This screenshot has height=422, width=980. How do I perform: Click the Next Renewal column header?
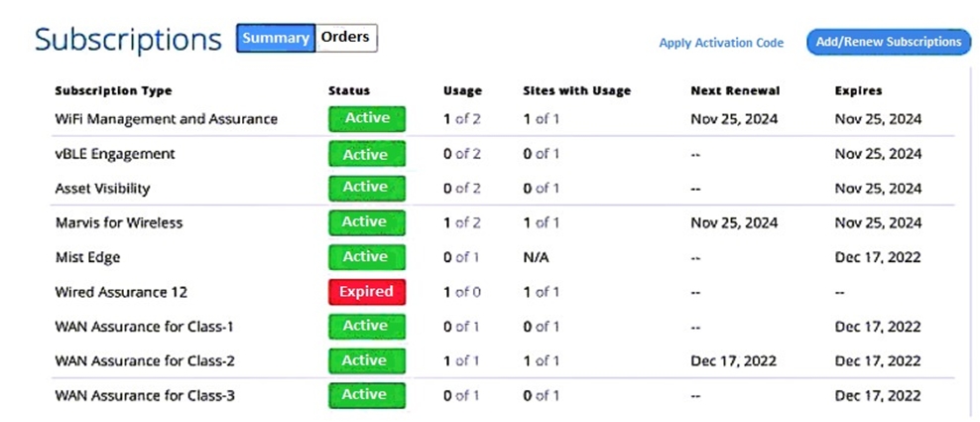tap(735, 90)
